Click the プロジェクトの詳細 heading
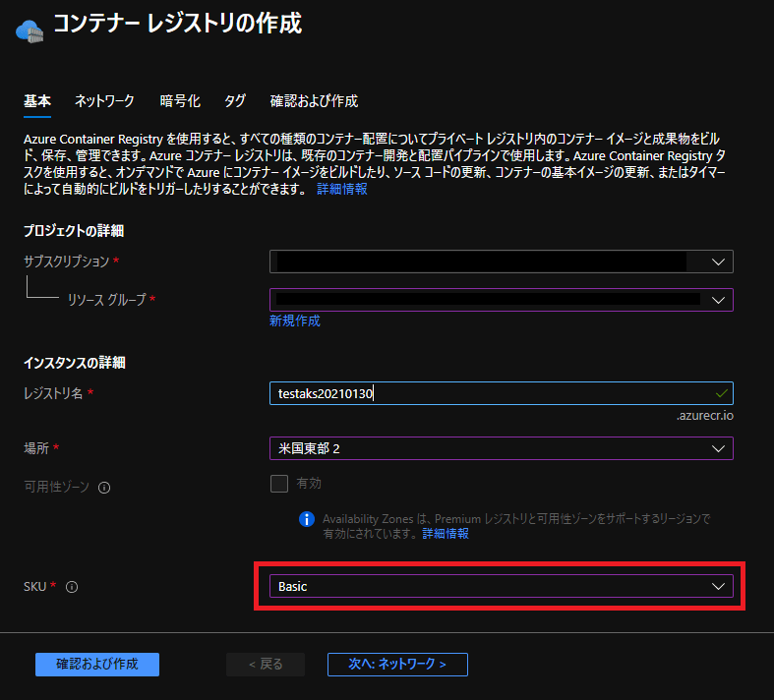Viewport: 774px width, 700px height. click(x=74, y=231)
